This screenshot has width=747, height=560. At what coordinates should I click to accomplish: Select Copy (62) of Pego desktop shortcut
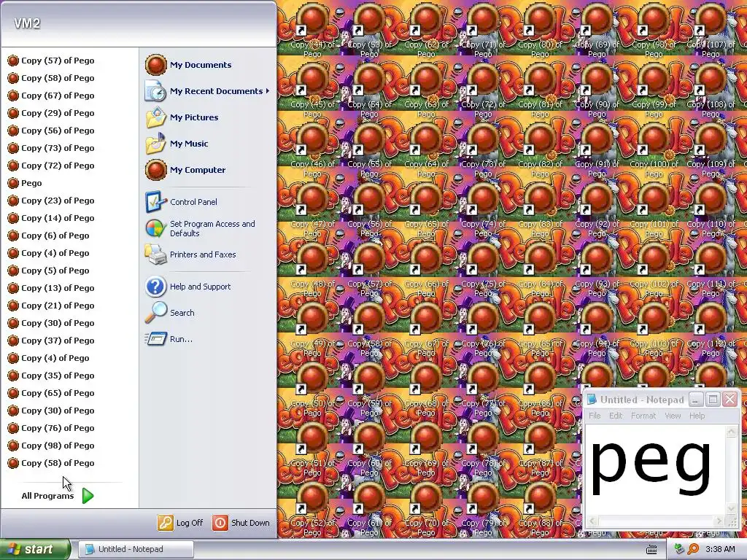426,28
